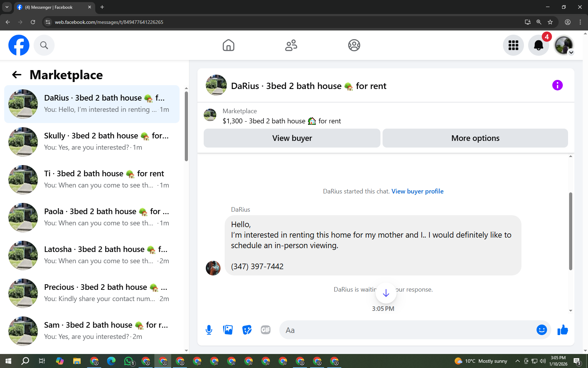This screenshot has width=588, height=368.
Task: Open the Facebook search icon
Action: click(44, 45)
